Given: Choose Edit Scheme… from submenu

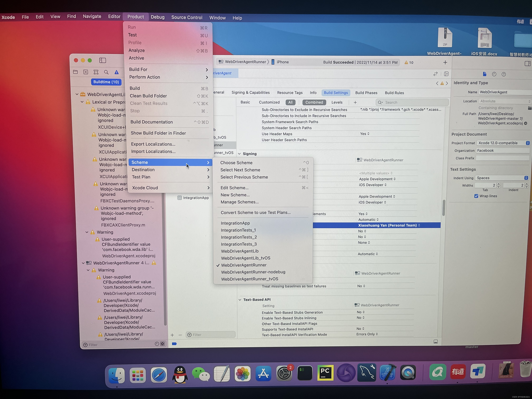Looking at the screenshot, I should pyautogui.click(x=234, y=188).
